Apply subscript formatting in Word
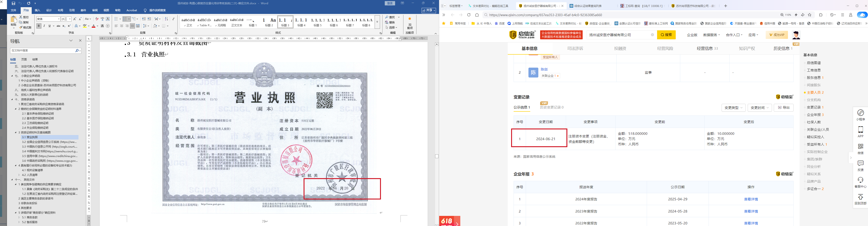 64,26
